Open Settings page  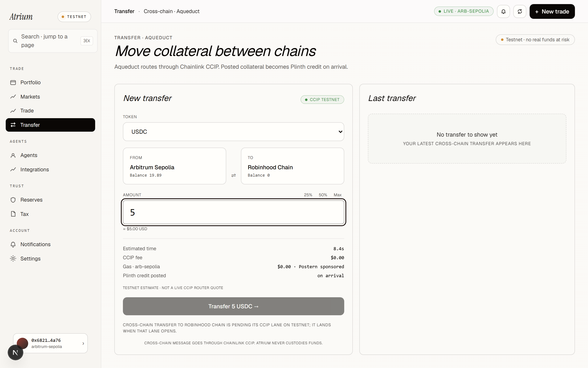(50, 258)
